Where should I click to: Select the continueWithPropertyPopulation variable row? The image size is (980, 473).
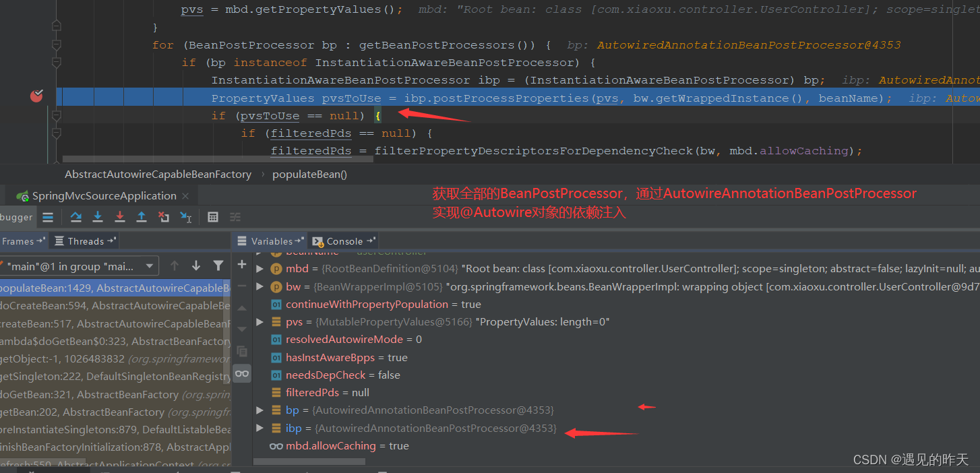pyautogui.click(x=616, y=305)
